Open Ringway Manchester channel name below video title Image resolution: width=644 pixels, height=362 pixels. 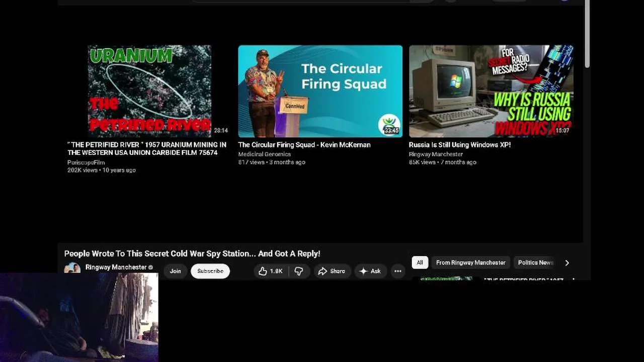pos(116,267)
